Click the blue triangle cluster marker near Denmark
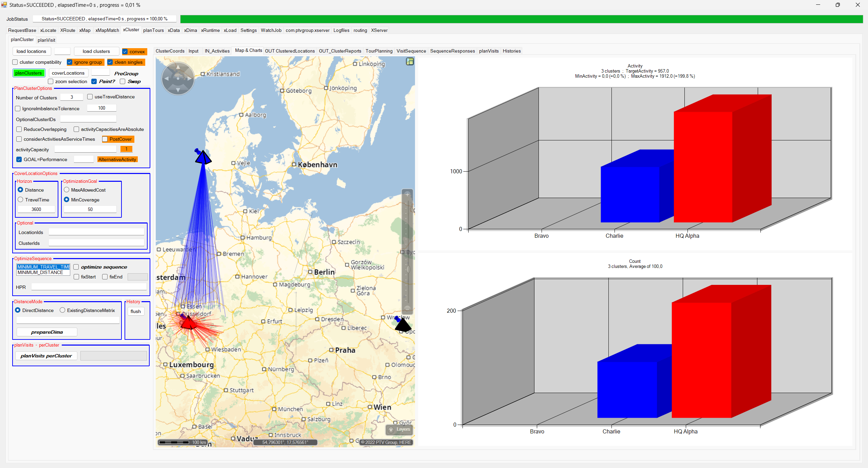The height and width of the screenshot is (468, 868). [203, 157]
